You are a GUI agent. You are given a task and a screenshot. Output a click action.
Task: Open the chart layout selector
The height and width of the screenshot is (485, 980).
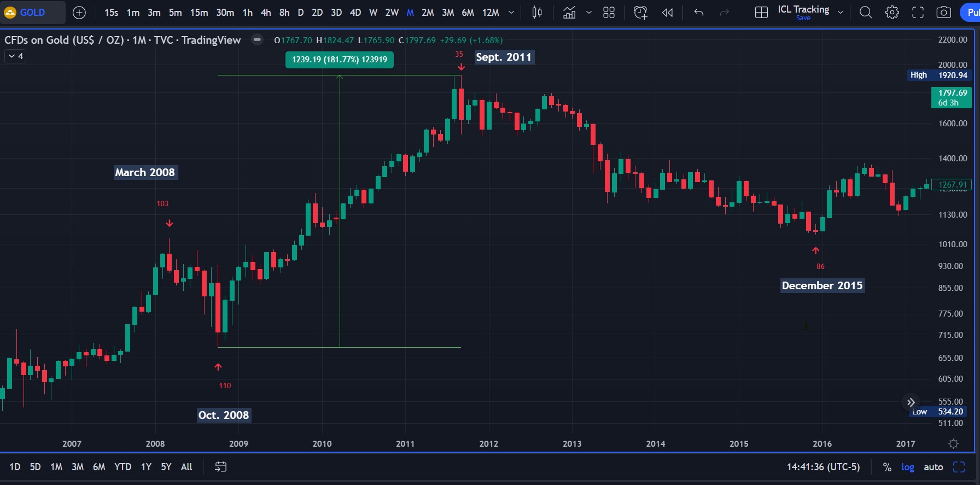[x=761, y=13]
